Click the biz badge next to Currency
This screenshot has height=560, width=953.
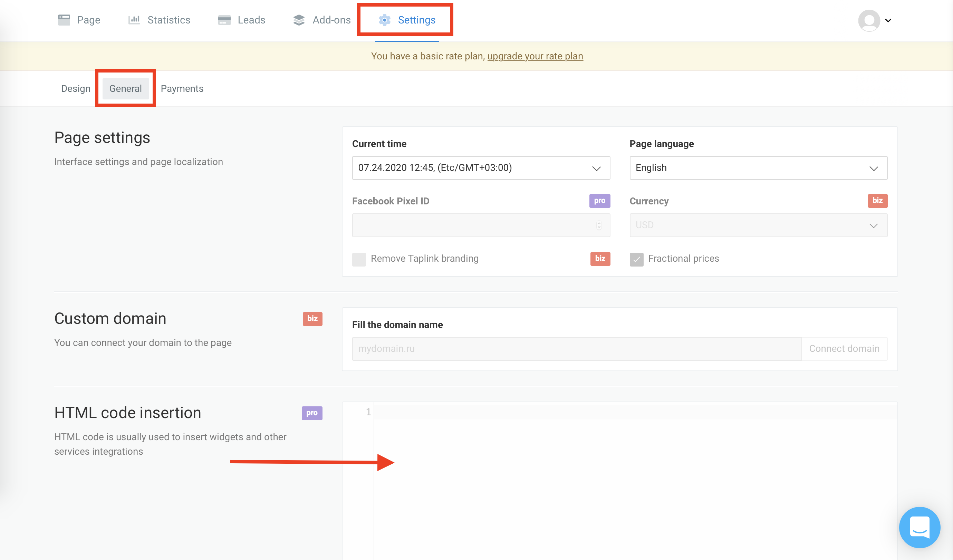pyautogui.click(x=877, y=201)
